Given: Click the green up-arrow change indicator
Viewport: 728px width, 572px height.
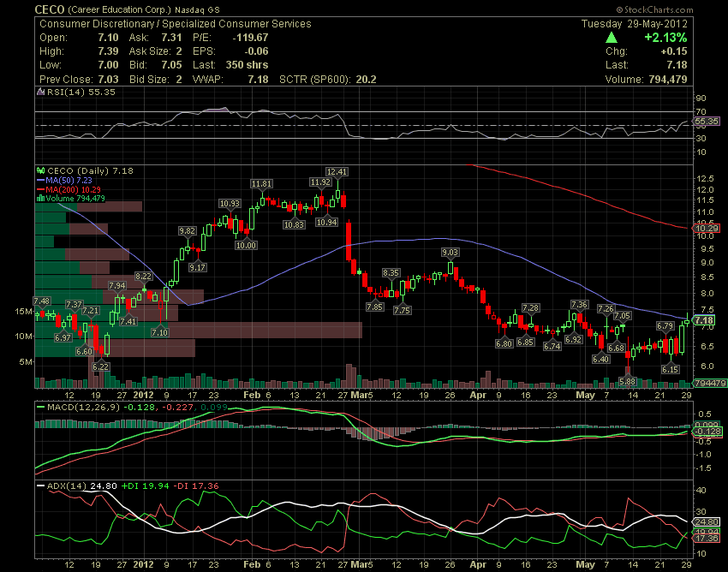Looking at the screenshot, I should pos(612,38).
